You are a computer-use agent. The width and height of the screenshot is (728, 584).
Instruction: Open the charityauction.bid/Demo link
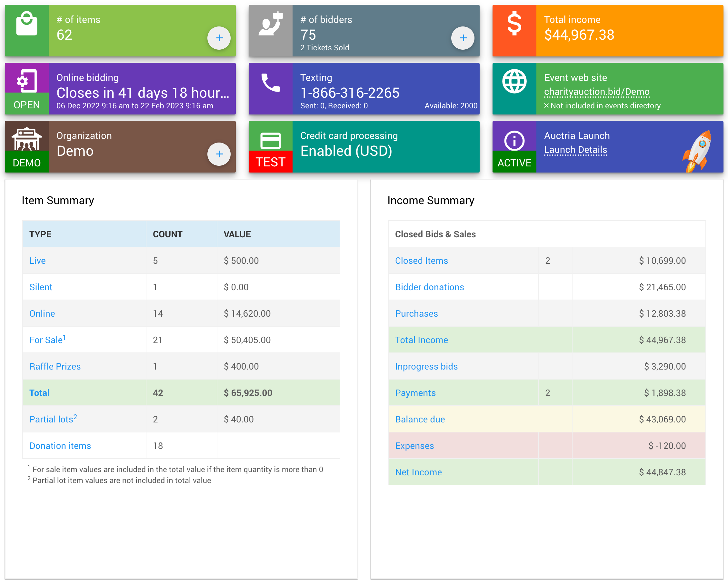pos(596,92)
